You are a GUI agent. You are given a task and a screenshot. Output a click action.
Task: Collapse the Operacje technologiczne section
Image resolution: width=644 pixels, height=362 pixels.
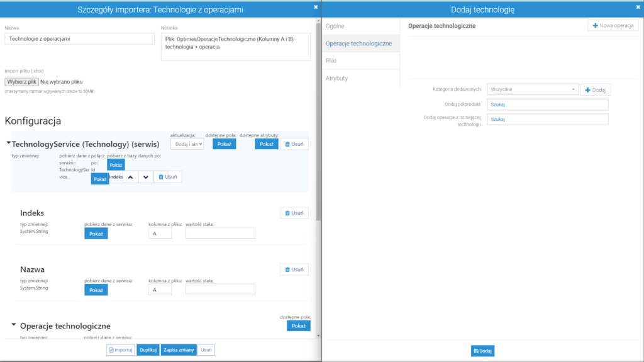click(14, 325)
